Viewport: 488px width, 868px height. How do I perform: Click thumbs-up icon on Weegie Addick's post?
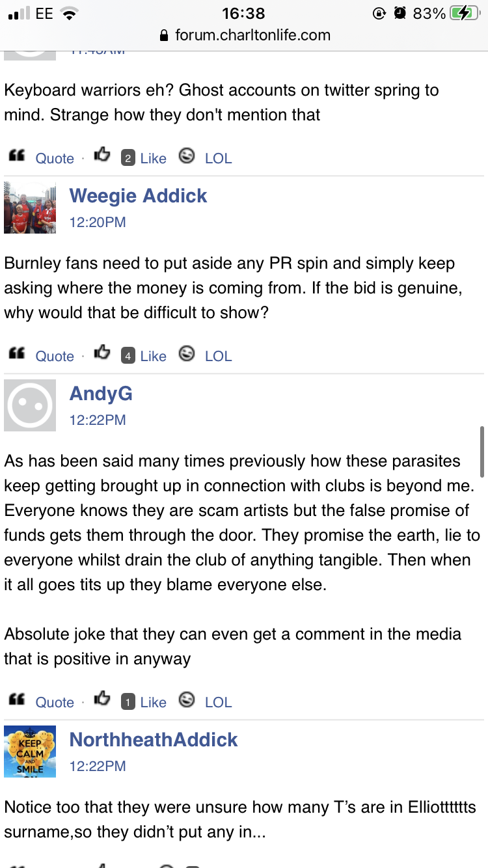click(x=102, y=355)
